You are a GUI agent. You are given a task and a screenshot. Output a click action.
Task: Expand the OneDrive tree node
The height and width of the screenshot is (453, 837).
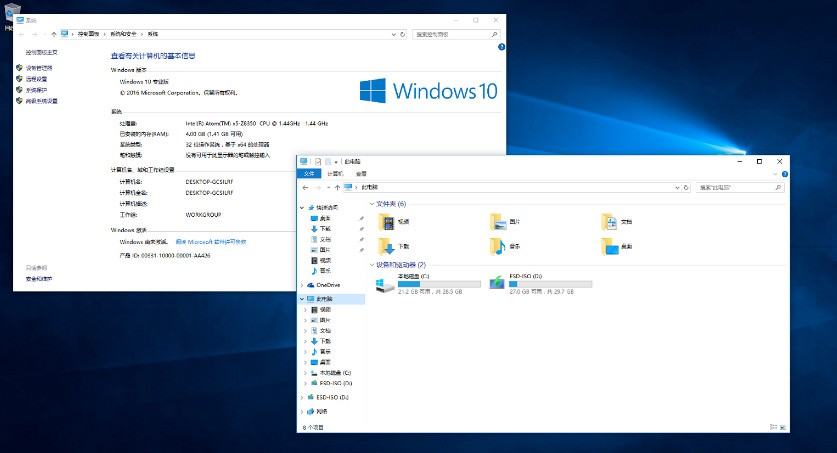pos(302,285)
